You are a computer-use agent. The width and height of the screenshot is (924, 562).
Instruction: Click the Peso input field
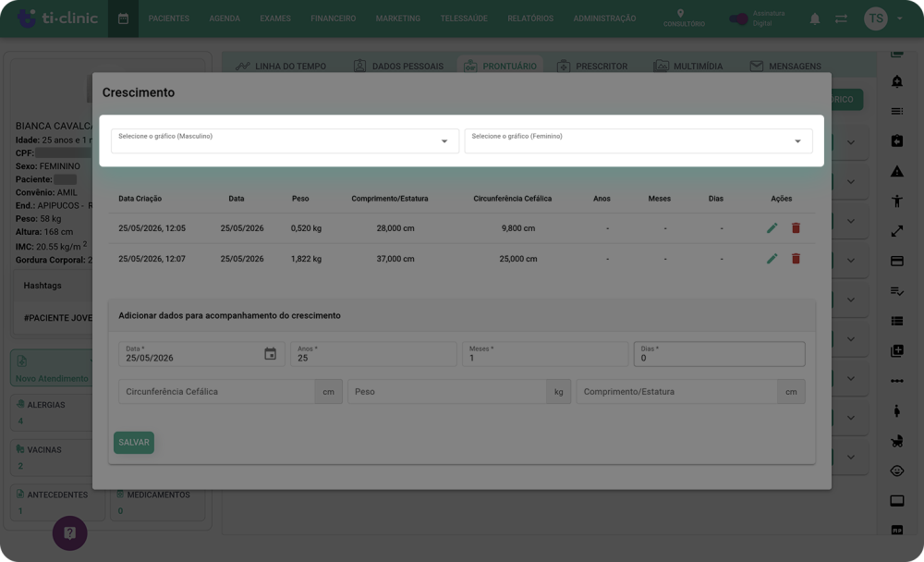(447, 392)
